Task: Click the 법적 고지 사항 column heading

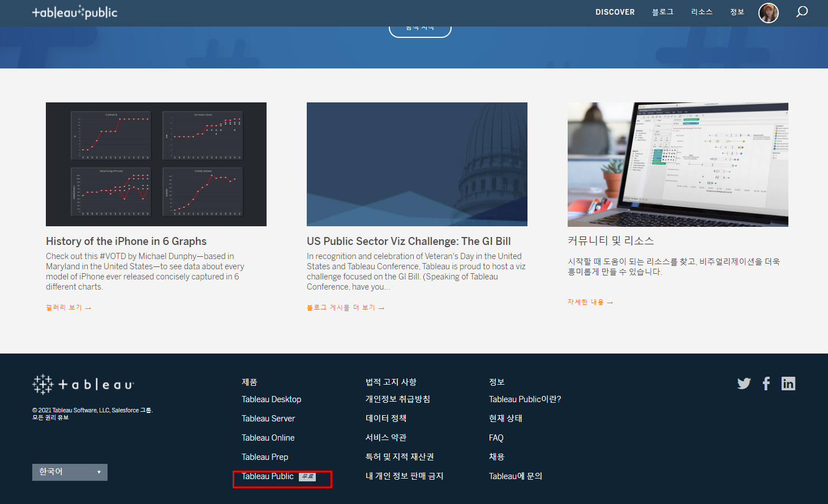Action: pyautogui.click(x=391, y=382)
